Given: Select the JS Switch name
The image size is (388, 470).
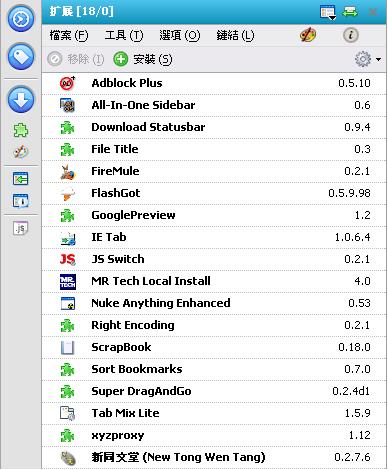Looking at the screenshot, I should coord(118,259).
